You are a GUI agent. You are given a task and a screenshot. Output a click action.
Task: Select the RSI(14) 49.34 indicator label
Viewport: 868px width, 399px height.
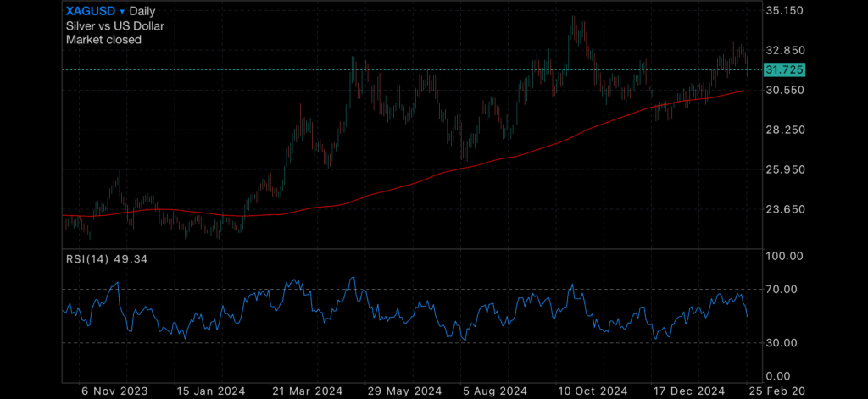click(107, 258)
